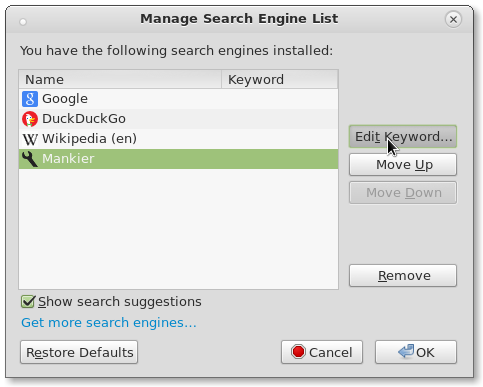This screenshot has width=483, height=387.
Task: Open the Edit Keyword dialog
Action: [403, 137]
